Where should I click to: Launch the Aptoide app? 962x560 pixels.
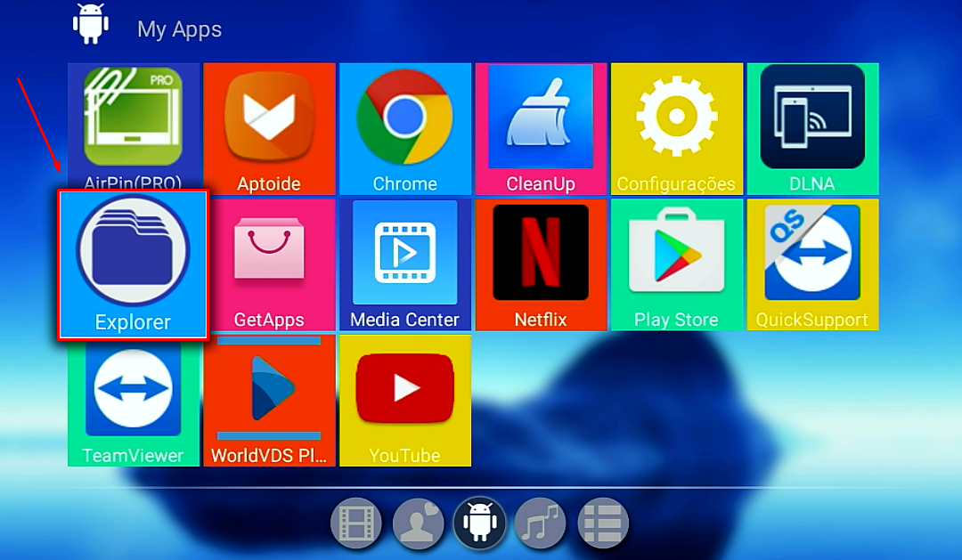click(269, 129)
